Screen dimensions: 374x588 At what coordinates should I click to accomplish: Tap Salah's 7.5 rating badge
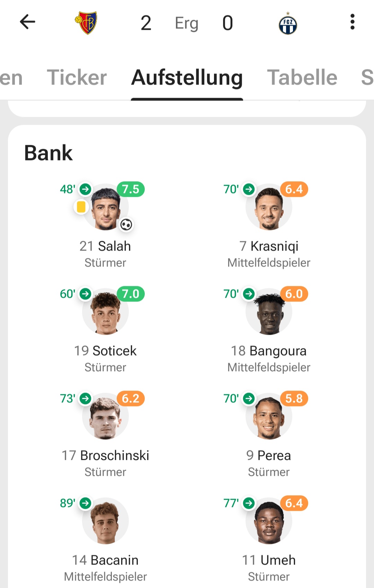coord(131,189)
